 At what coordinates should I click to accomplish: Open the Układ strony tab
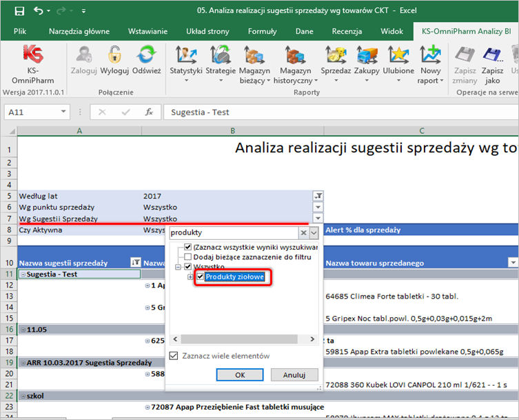[x=207, y=32]
